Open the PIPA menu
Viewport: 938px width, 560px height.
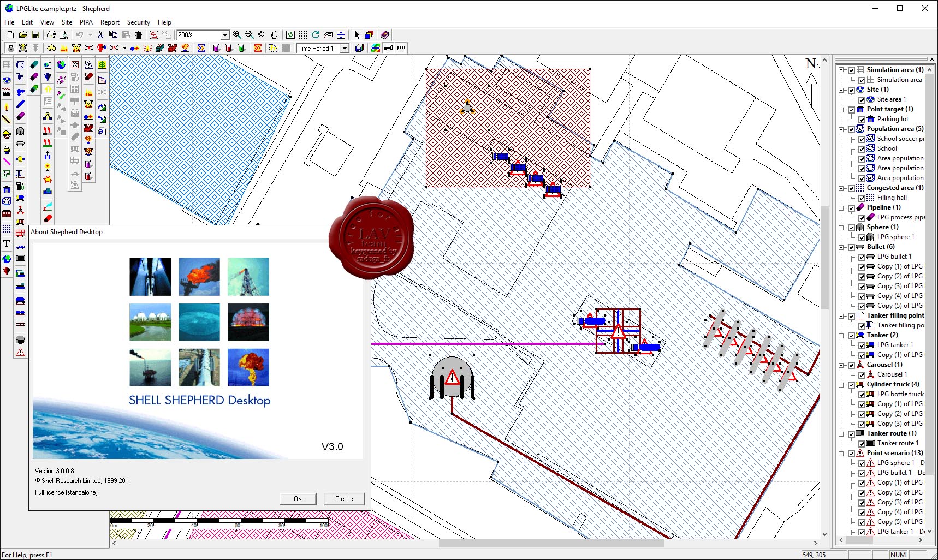(x=86, y=22)
